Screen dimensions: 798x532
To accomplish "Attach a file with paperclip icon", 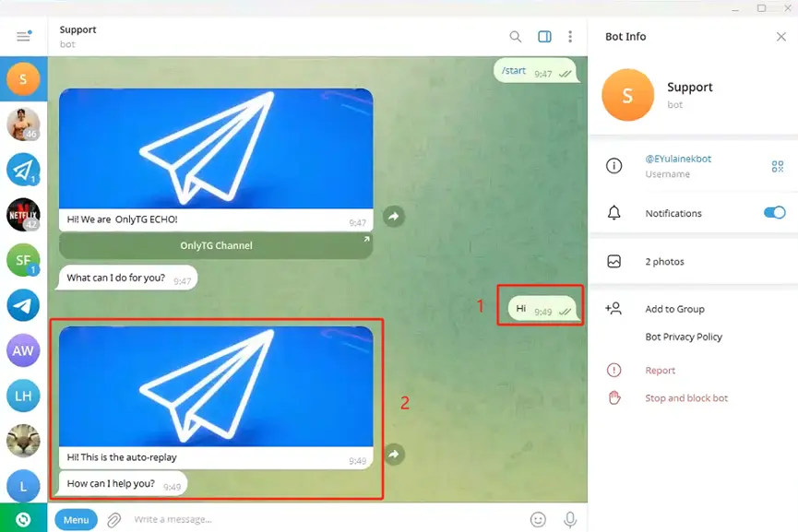I will point(113,520).
